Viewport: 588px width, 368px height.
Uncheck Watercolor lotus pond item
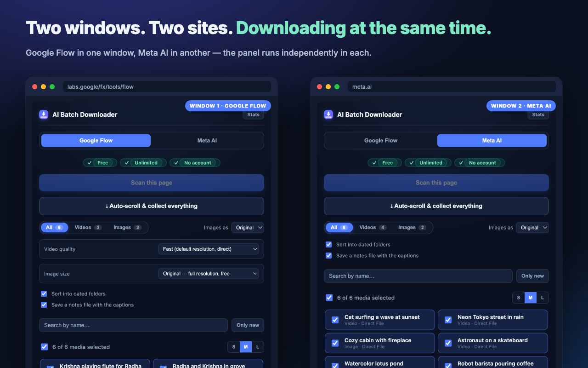pos(335,365)
